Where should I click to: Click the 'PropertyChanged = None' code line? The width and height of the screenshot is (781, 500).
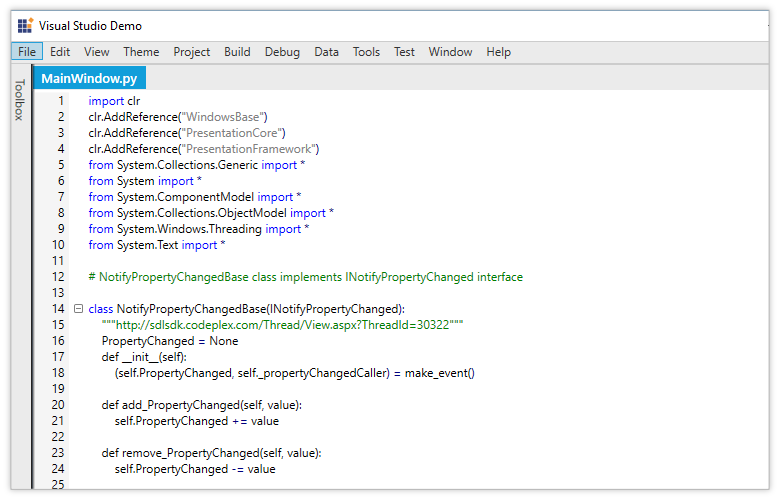(x=169, y=341)
